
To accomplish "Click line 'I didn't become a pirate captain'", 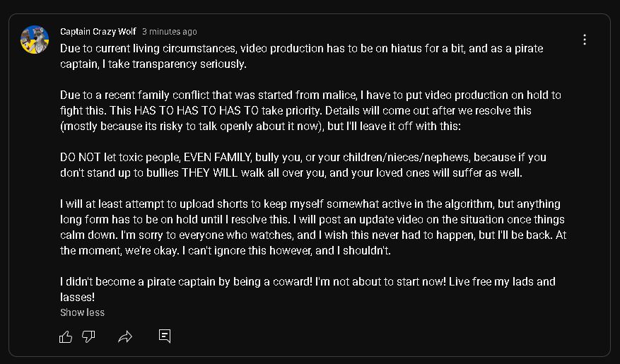I will tap(308, 282).
